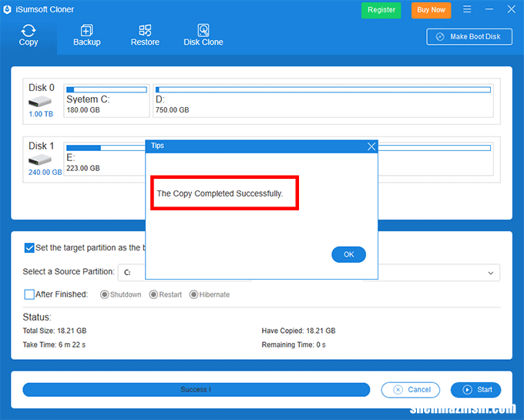This screenshot has width=524, height=420.
Task: Switch to the Backup tab
Action: [87, 35]
